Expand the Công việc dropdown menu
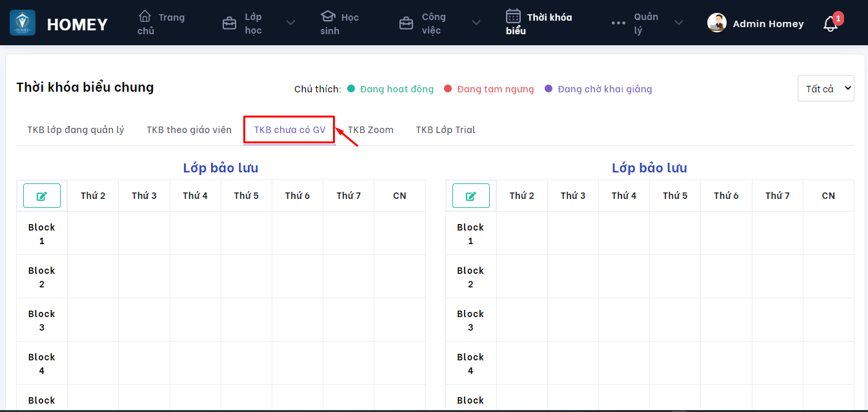The width and height of the screenshot is (868, 412). 476,23
